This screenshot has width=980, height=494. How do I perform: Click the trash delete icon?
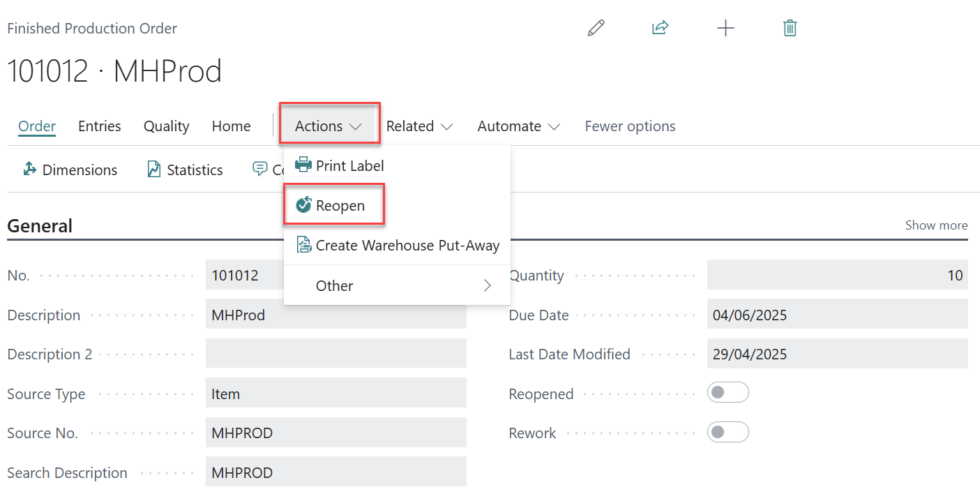pos(790,28)
